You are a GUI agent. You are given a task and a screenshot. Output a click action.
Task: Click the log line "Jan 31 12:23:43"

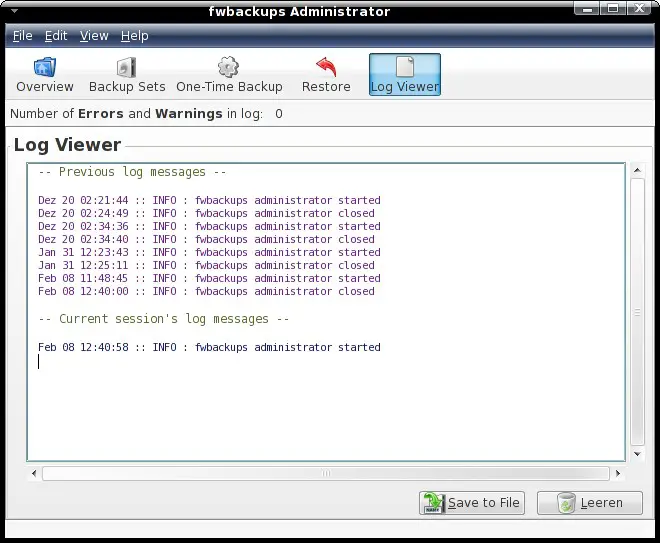(x=209, y=253)
